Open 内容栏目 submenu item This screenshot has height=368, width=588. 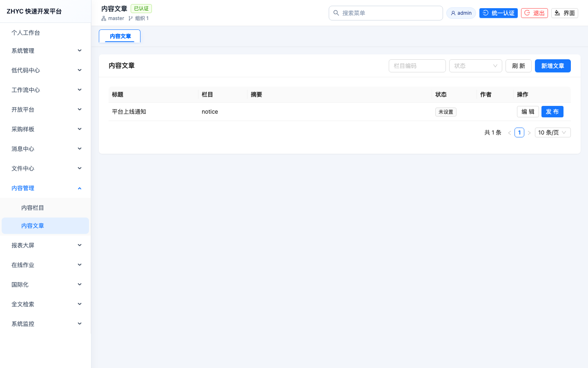[x=45, y=208]
